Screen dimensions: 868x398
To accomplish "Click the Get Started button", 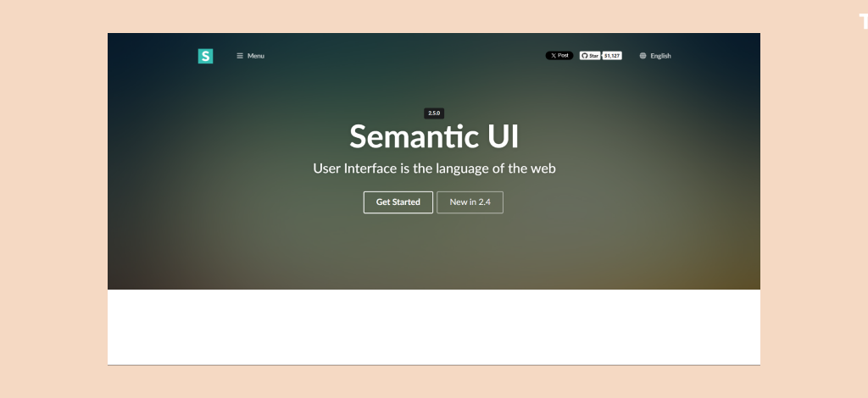I will (398, 202).
